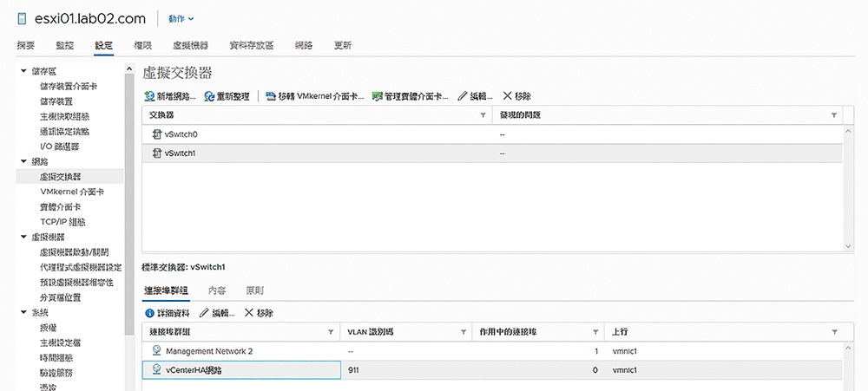
Task: Open TCP/IP 組態 in the sidebar
Action: pos(62,222)
